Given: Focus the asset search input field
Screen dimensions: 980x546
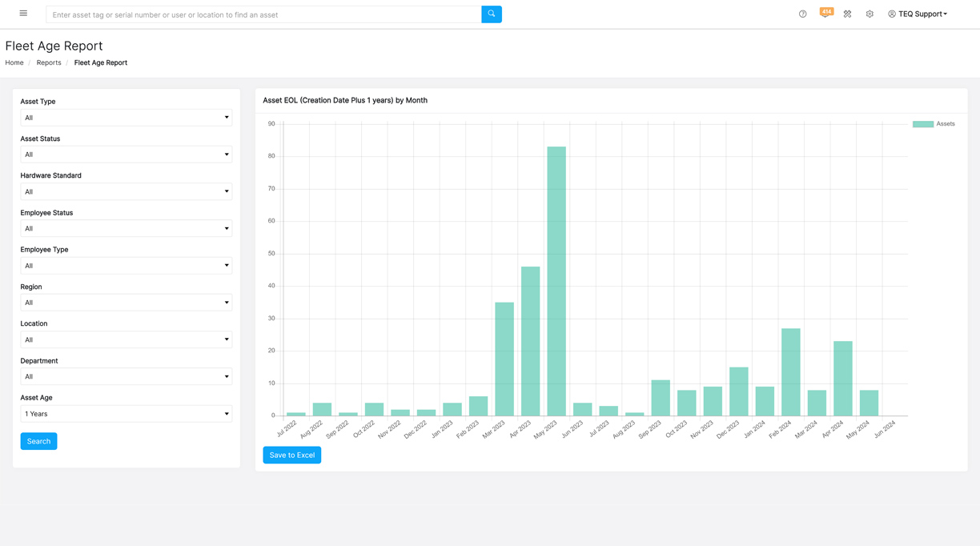Looking at the screenshot, I should point(264,14).
